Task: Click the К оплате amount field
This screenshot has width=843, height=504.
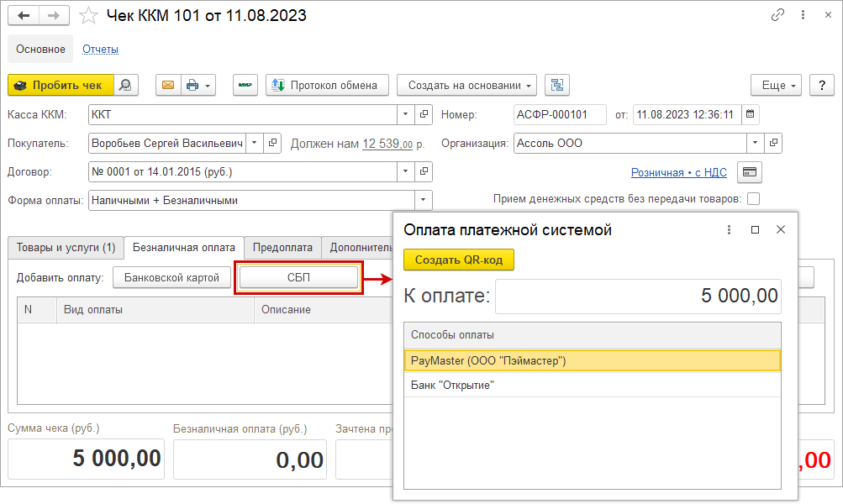Action: [x=638, y=297]
